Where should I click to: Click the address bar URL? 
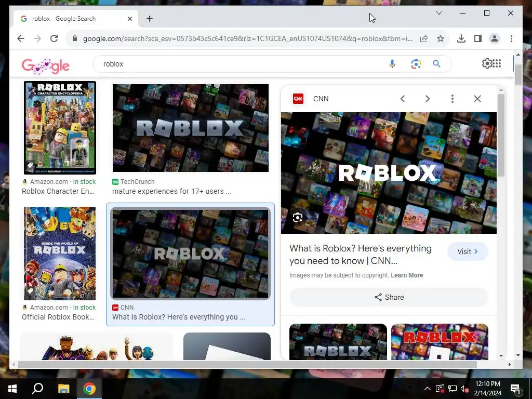pyautogui.click(x=248, y=38)
